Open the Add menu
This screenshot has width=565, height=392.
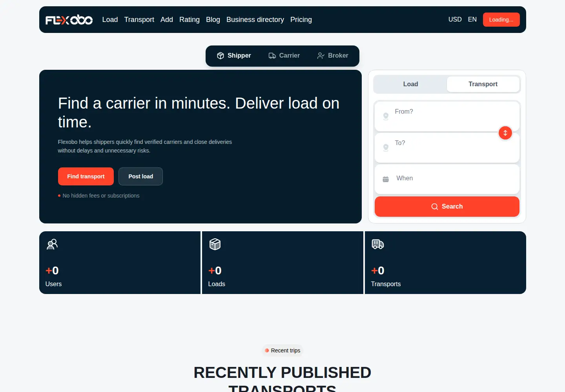point(167,20)
